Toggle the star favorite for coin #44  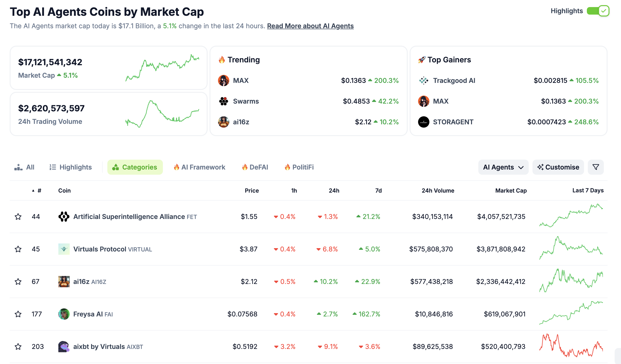coord(17,216)
